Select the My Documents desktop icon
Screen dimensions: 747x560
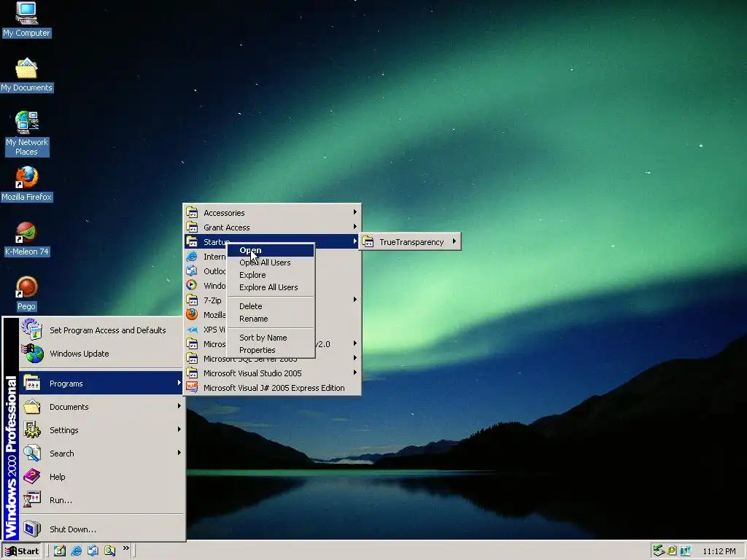(26, 75)
